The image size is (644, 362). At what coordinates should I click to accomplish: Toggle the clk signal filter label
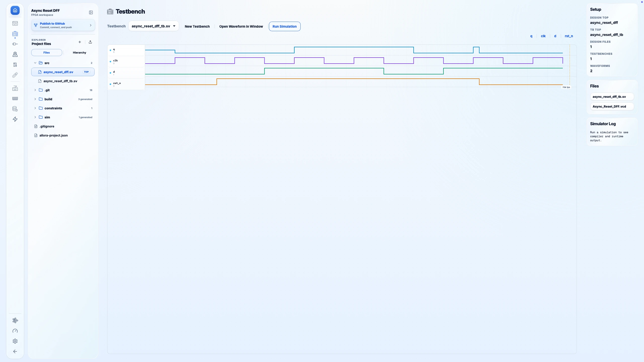coord(543,36)
